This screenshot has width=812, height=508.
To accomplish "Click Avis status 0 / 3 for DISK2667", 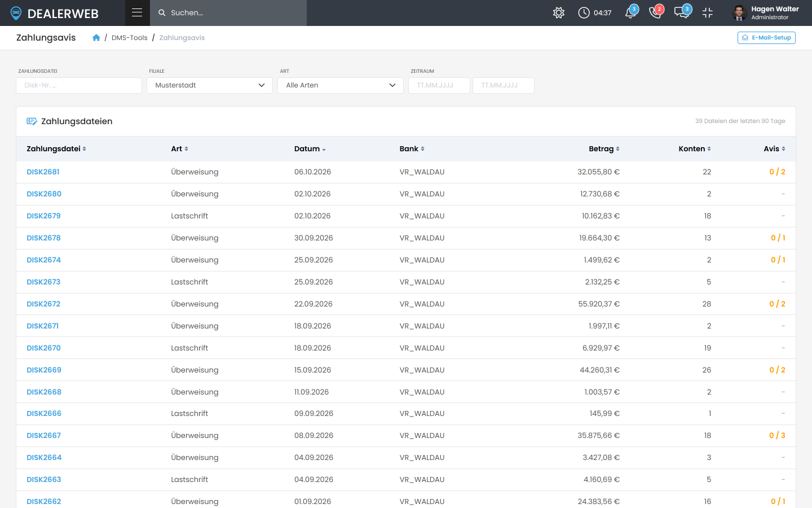I will click(777, 436).
